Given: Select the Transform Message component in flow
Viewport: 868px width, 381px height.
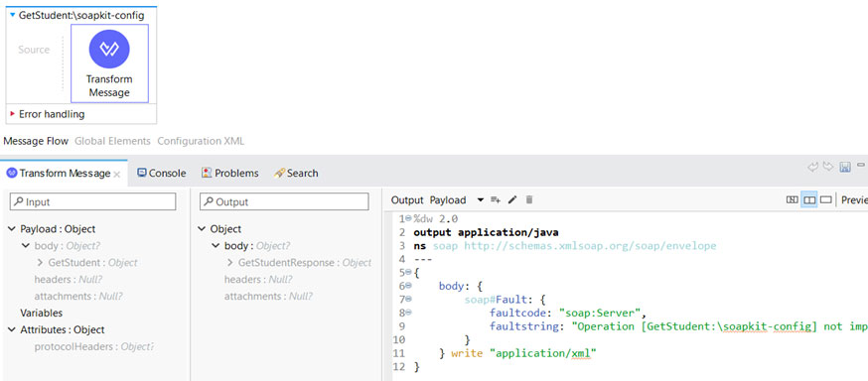Looking at the screenshot, I should coord(109,63).
